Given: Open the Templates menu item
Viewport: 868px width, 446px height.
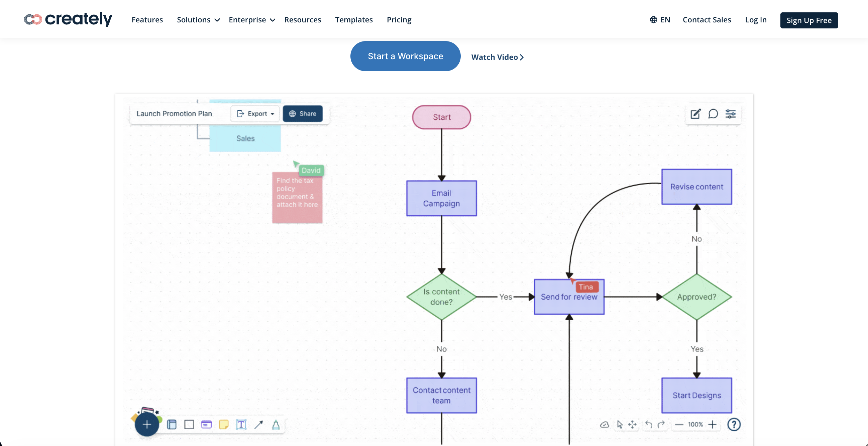Looking at the screenshot, I should [354, 20].
